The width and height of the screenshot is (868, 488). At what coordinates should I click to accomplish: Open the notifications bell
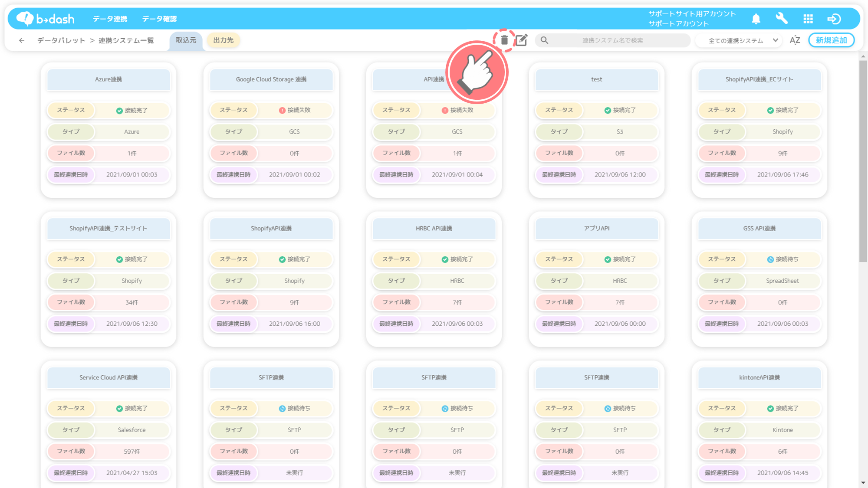[756, 19]
